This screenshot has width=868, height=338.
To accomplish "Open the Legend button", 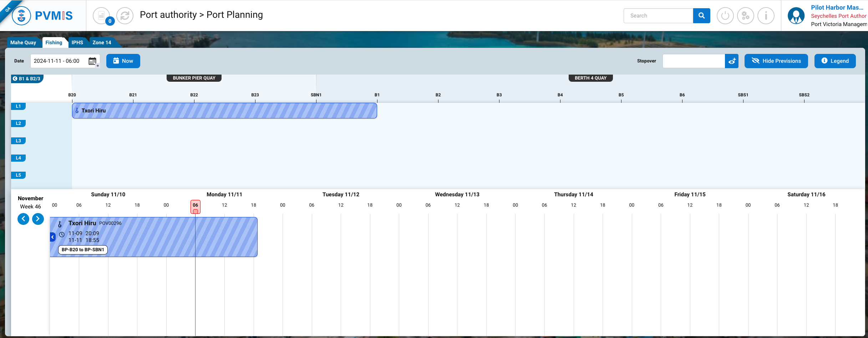I will coord(835,61).
